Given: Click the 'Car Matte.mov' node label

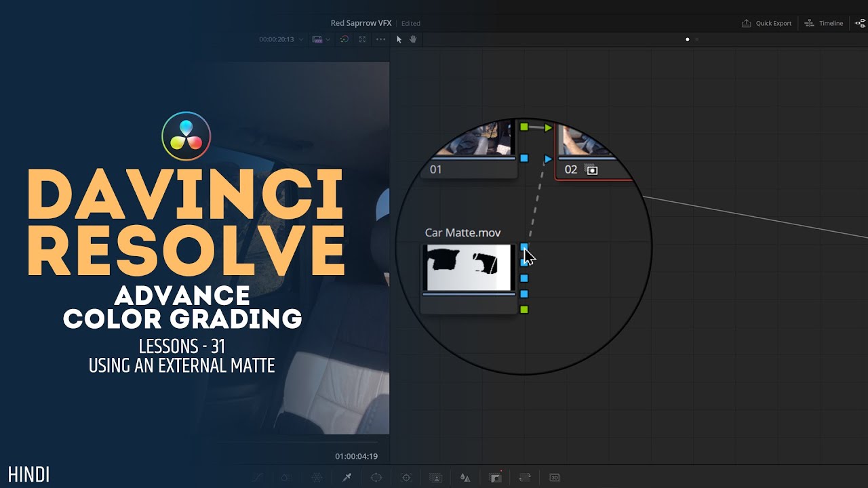Looking at the screenshot, I should click(x=462, y=232).
